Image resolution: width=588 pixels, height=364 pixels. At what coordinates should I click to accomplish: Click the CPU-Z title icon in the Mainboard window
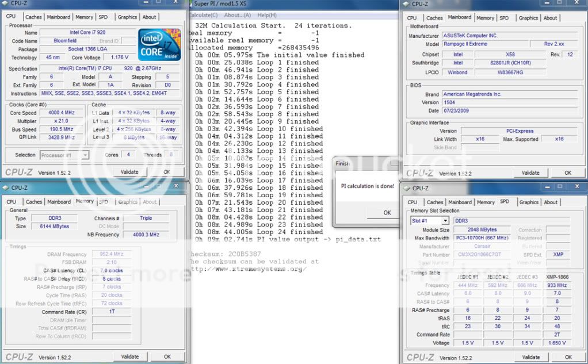click(x=407, y=4)
